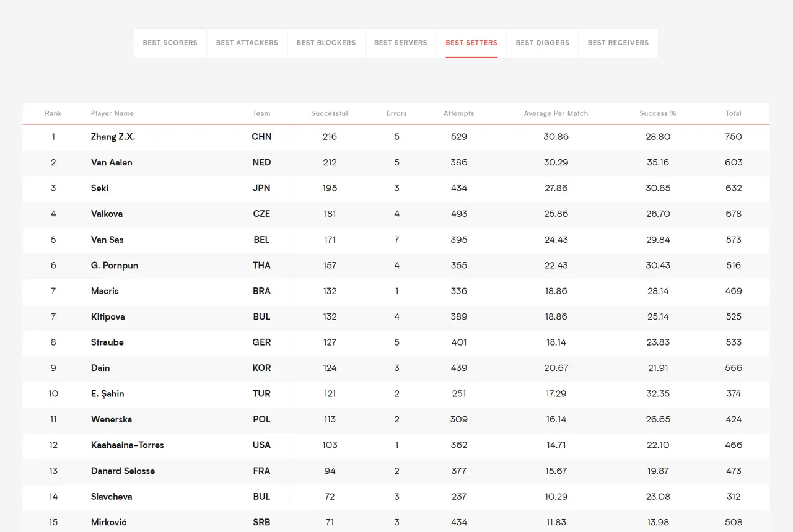Click Zhang Z.X.'s total value 750
793x532 pixels.
click(734, 137)
